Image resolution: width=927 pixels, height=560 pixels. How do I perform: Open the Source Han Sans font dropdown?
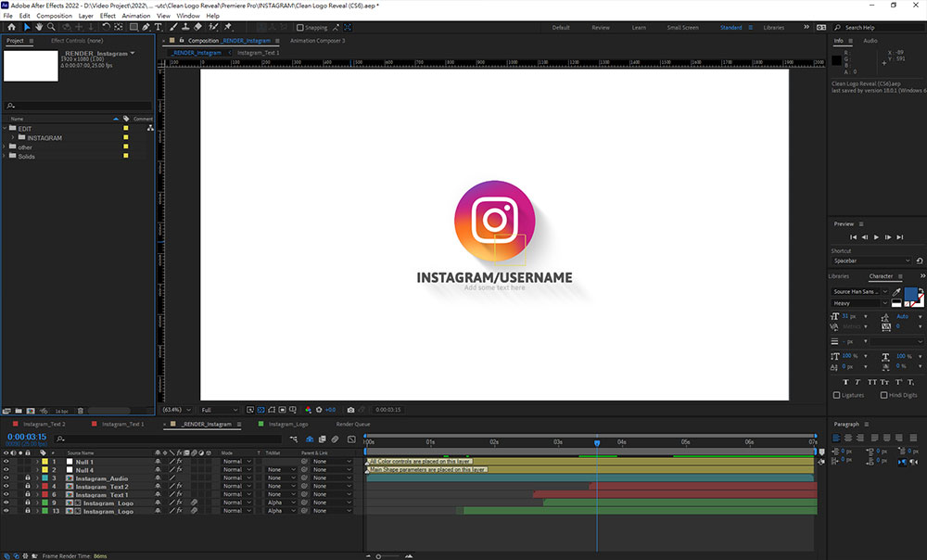pos(859,291)
